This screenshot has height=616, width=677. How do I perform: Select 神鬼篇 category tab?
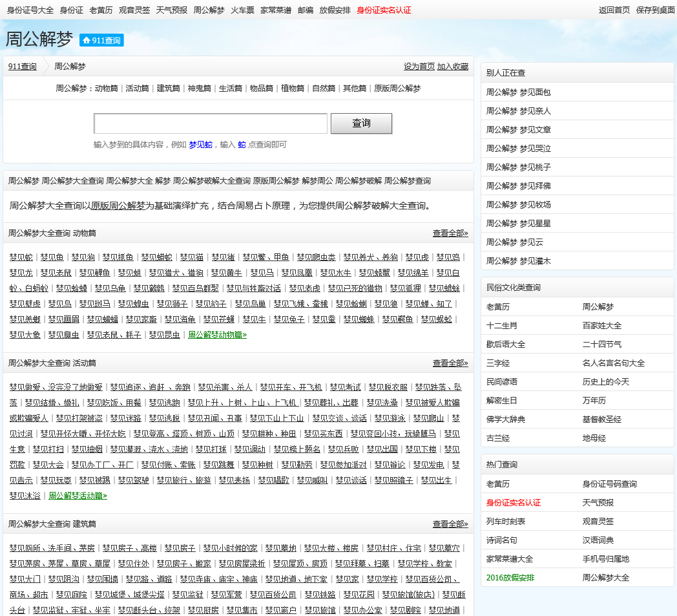(200, 88)
